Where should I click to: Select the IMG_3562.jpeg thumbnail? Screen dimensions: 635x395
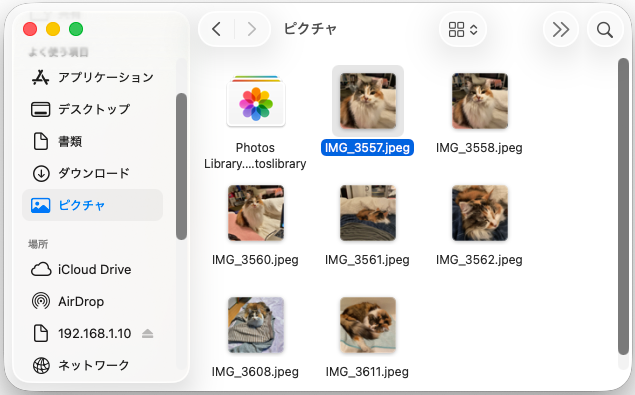[x=480, y=213]
